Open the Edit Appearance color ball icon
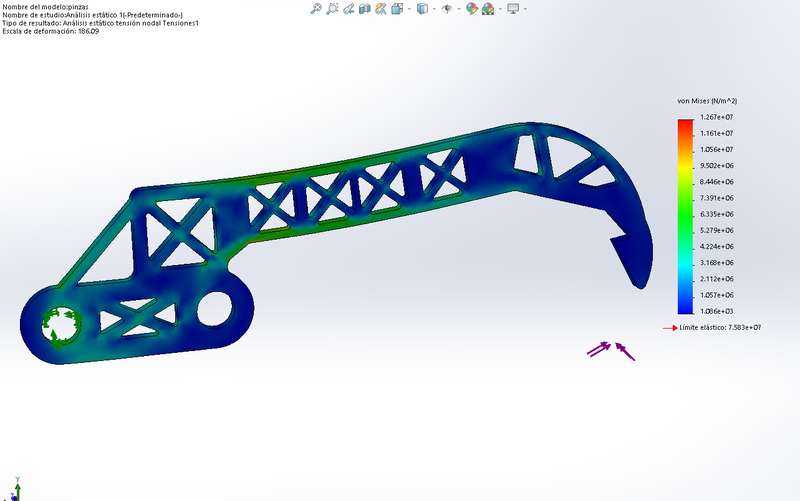800x501 pixels. coord(470,9)
